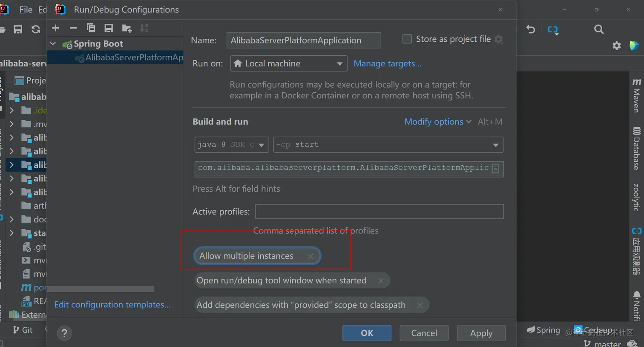This screenshot has height=347, width=644.
Task: Select the .git file in project tree
Action: click(x=34, y=247)
